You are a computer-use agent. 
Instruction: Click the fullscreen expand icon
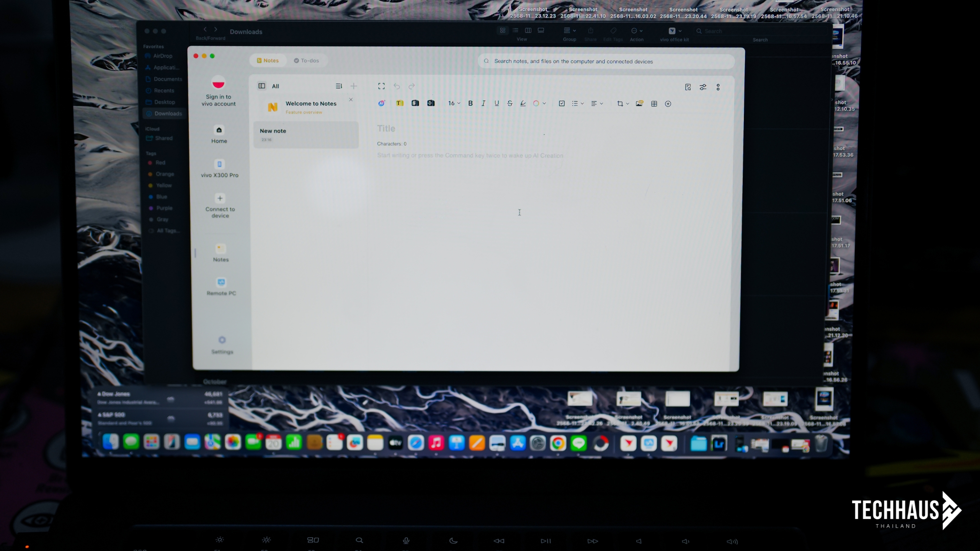381,86
